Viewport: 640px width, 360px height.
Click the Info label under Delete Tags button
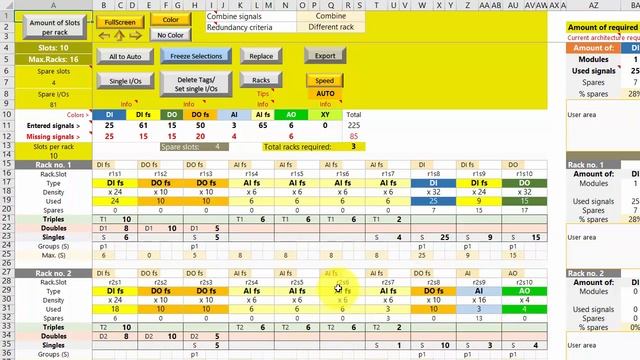(188, 104)
